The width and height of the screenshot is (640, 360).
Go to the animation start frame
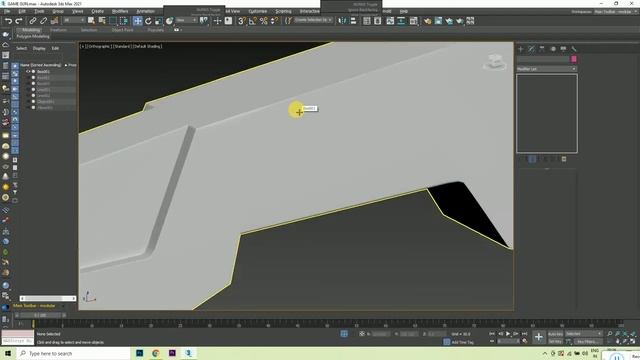[492, 334]
